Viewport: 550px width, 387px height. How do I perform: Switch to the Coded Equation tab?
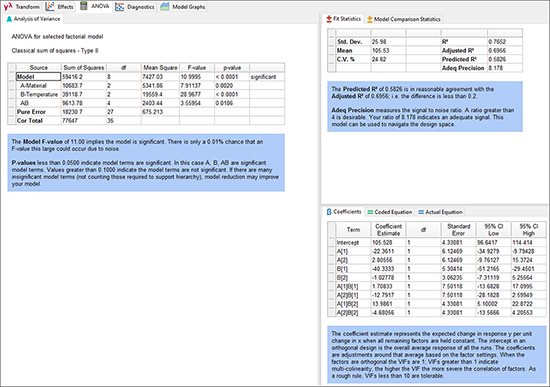(390, 212)
